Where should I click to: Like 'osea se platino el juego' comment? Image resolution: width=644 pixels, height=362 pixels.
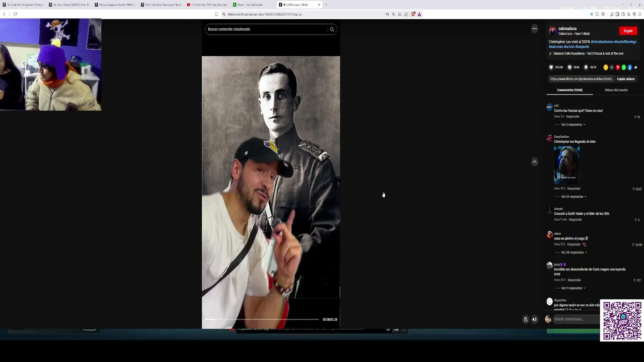coord(633,245)
